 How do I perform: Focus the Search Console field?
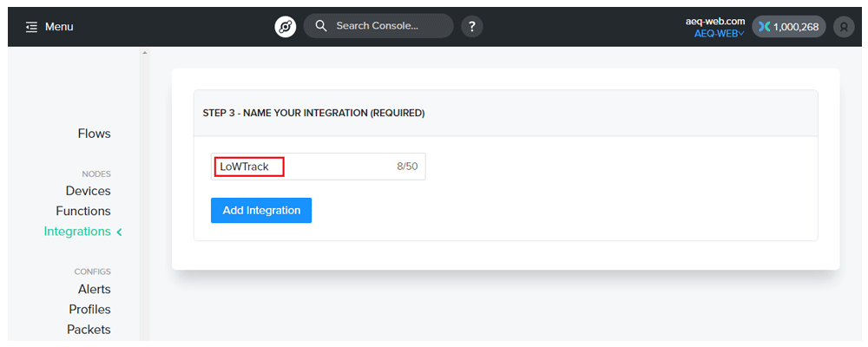coord(378,26)
